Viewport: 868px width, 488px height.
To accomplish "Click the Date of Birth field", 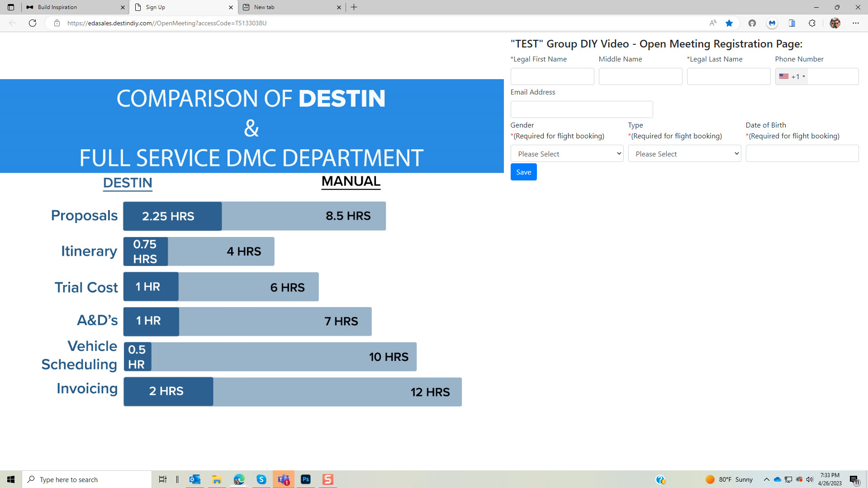I will click(x=802, y=154).
